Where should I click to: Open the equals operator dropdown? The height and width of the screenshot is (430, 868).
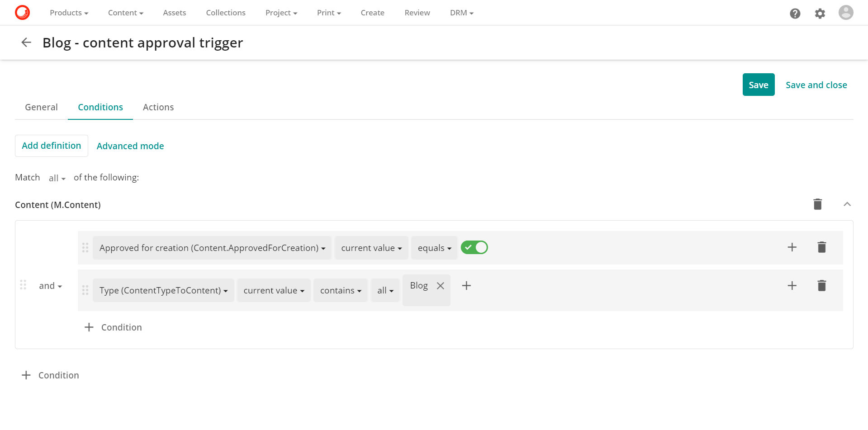(434, 247)
